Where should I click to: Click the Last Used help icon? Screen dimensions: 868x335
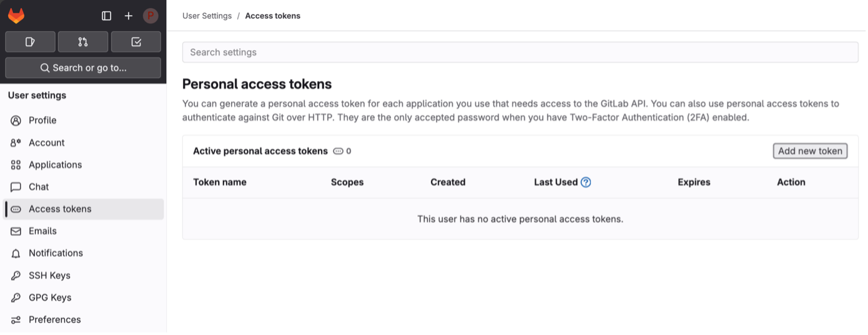[586, 182]
